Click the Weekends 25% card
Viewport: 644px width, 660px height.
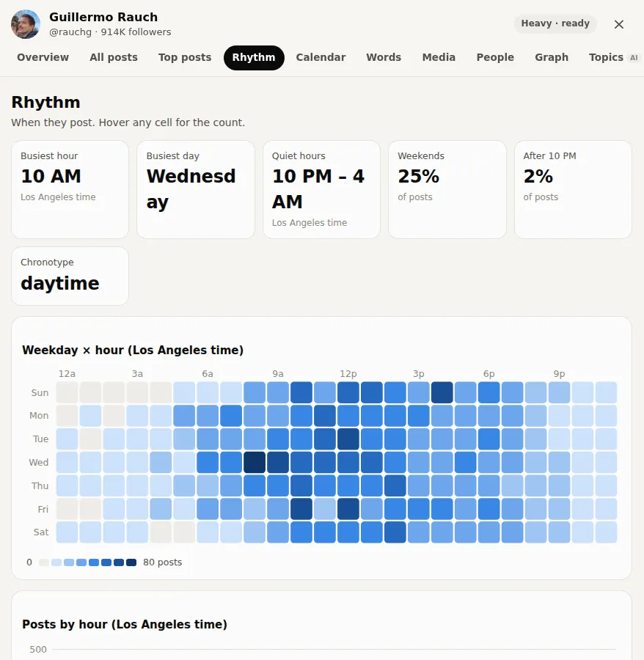point(447,189)
